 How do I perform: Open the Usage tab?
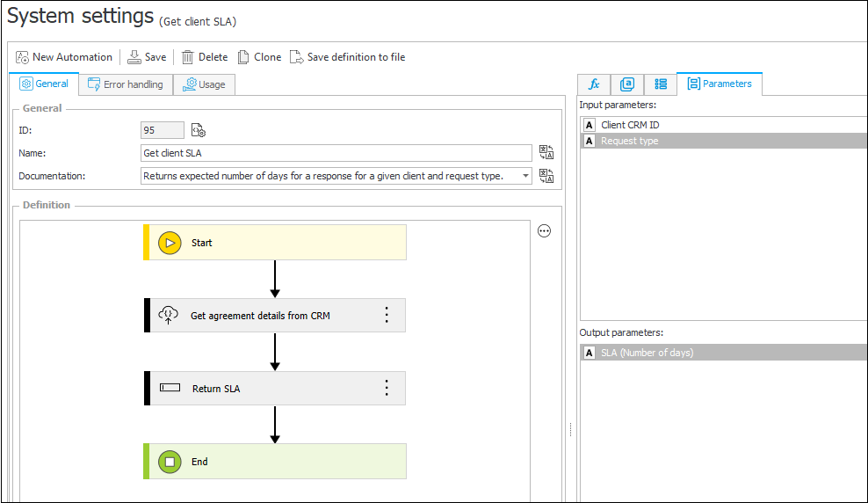coord(205,84)
